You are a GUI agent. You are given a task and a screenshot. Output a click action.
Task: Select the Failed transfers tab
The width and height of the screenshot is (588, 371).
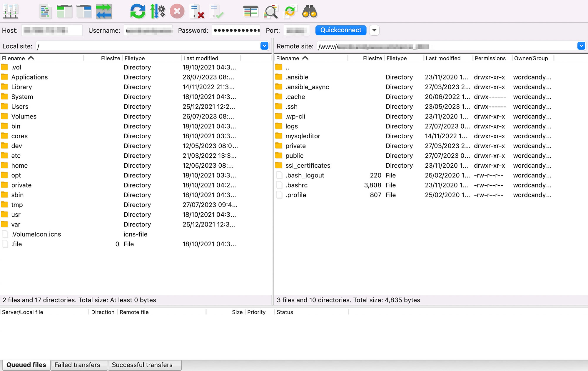click(x=78, y=365)
